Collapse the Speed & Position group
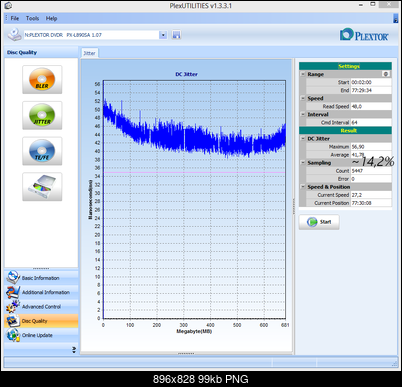 pos(303,187)
